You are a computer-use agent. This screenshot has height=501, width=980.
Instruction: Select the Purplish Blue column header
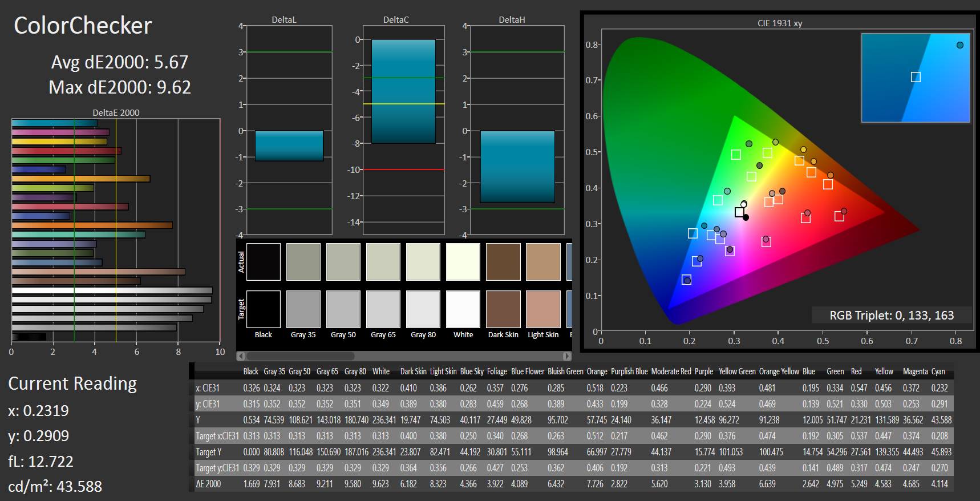[629, 371]
